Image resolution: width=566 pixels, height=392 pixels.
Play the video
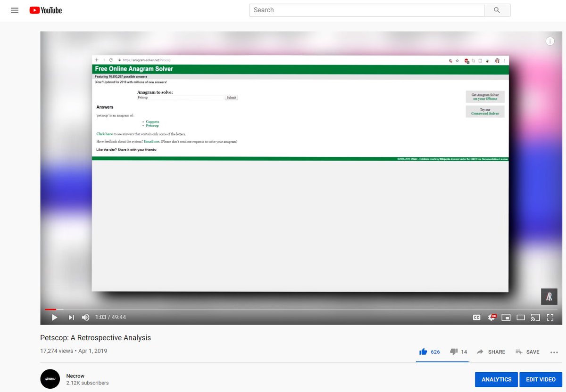(x=54, y=317)
